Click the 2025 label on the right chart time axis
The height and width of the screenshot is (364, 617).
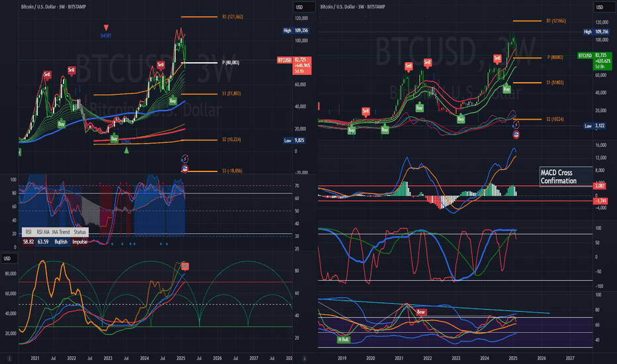513,359
